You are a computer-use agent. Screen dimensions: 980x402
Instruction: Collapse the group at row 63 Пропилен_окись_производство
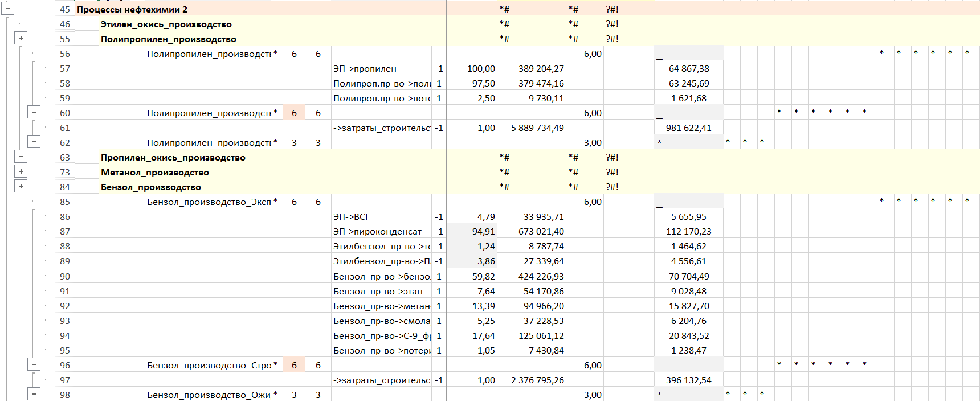21,157
